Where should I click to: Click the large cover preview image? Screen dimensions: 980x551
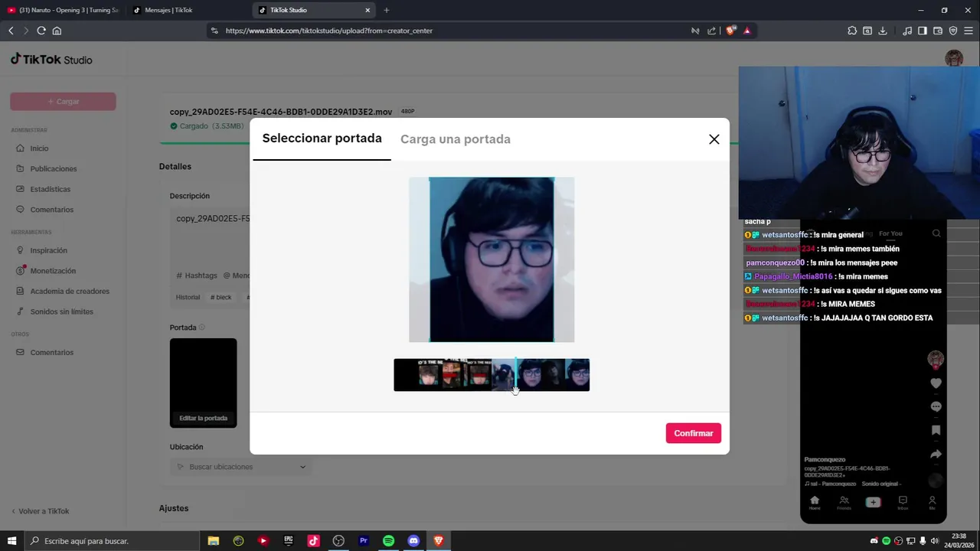pos(492,259)
